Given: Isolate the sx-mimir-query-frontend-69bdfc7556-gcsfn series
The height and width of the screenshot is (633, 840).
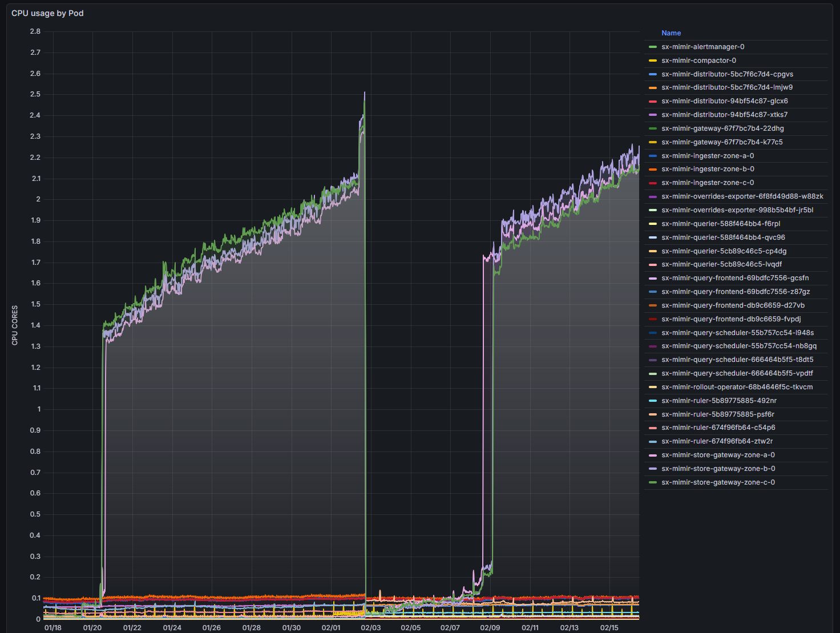Looking at the screenshot, I should (735, 278).
